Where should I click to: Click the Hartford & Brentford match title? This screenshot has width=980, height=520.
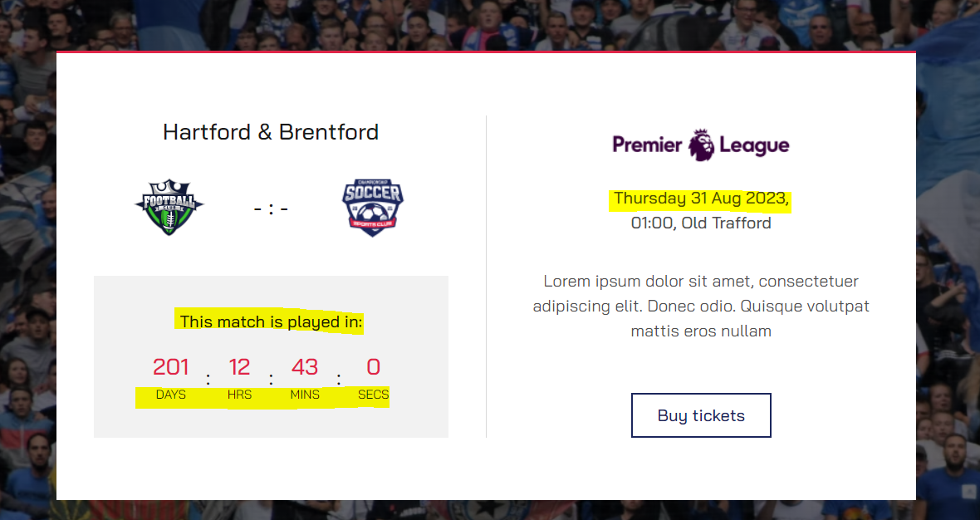point(271,132)
